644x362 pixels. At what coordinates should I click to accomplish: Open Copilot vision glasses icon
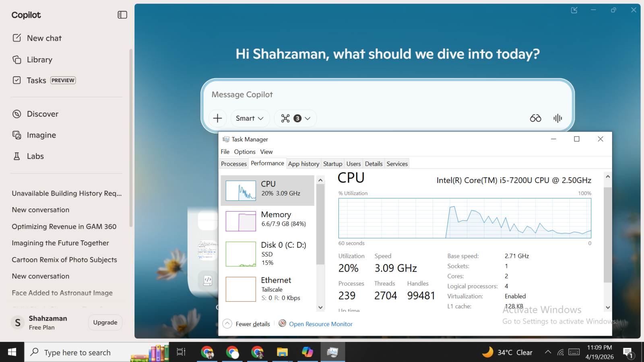pyautogui.click(x=535, y=118)
